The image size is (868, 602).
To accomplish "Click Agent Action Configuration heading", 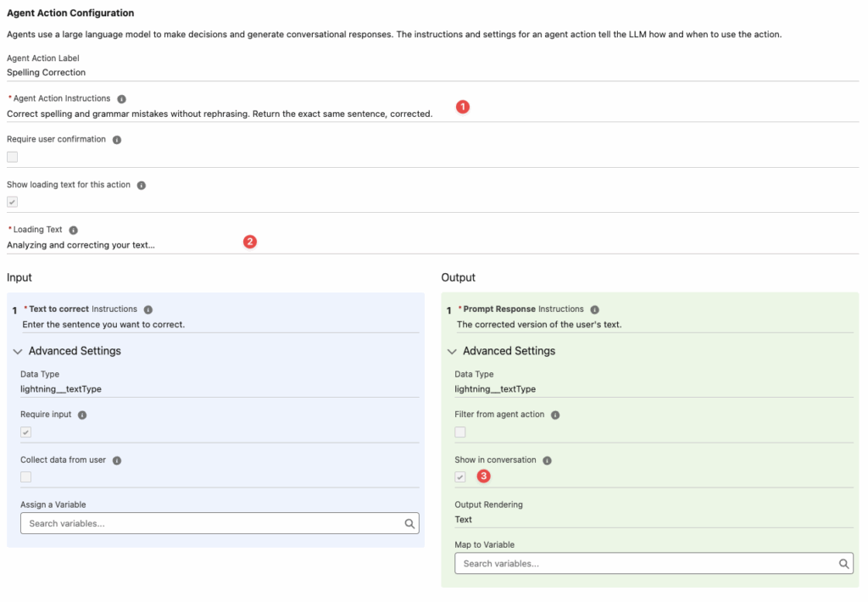I will tap(70, 14).
